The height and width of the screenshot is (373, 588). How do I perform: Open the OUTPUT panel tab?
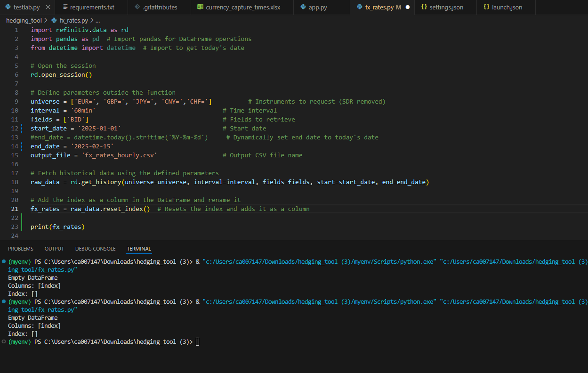tap(54, 249)
